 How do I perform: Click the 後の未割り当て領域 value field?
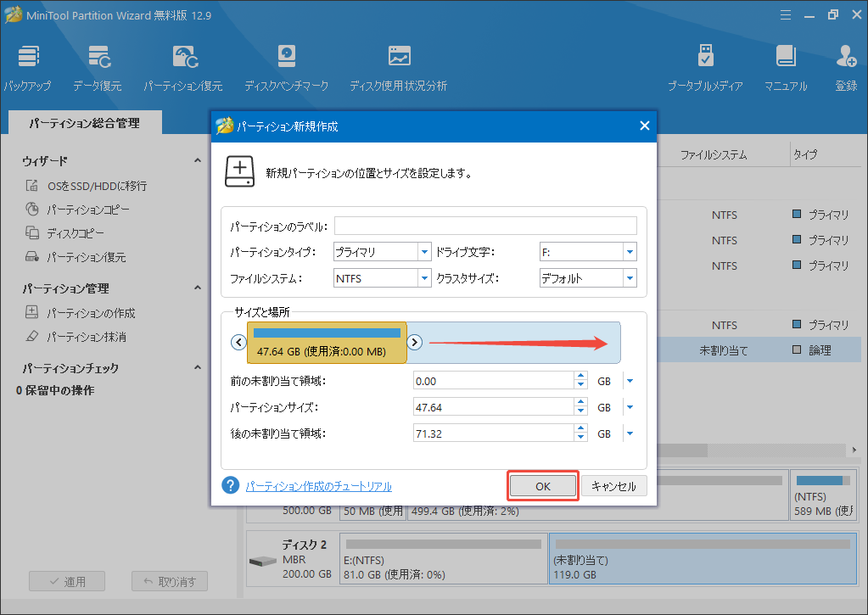point(494,433)
